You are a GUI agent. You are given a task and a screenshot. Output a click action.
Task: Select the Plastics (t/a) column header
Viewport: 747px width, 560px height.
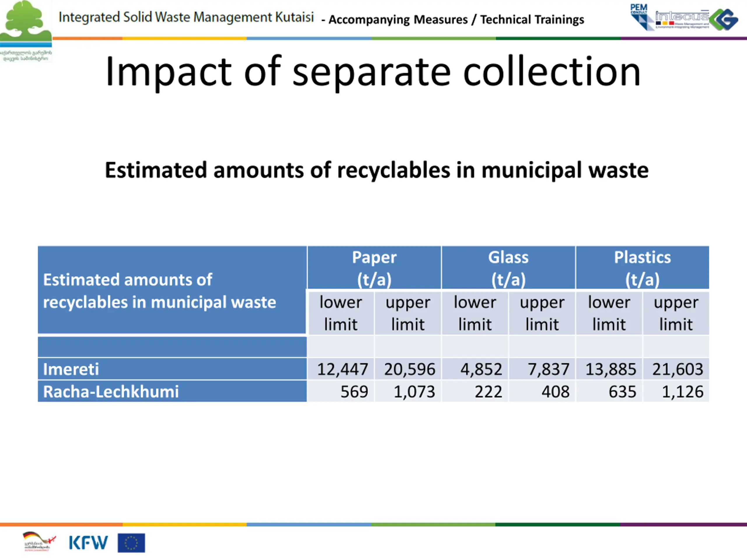pos(642,268)
